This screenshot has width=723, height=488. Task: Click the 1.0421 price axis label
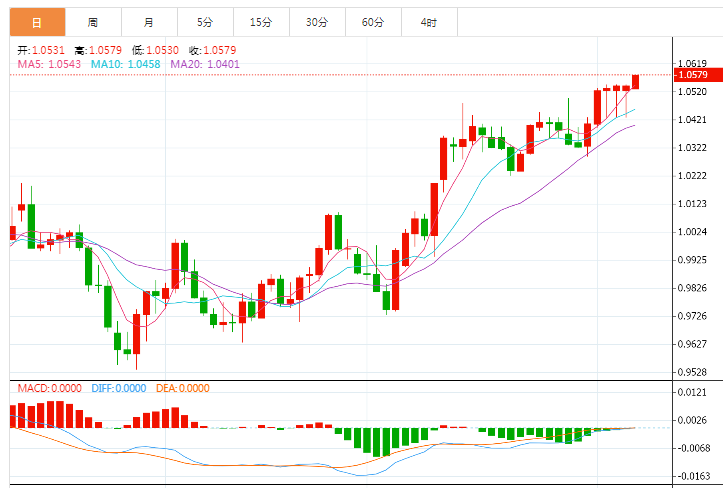692,120
